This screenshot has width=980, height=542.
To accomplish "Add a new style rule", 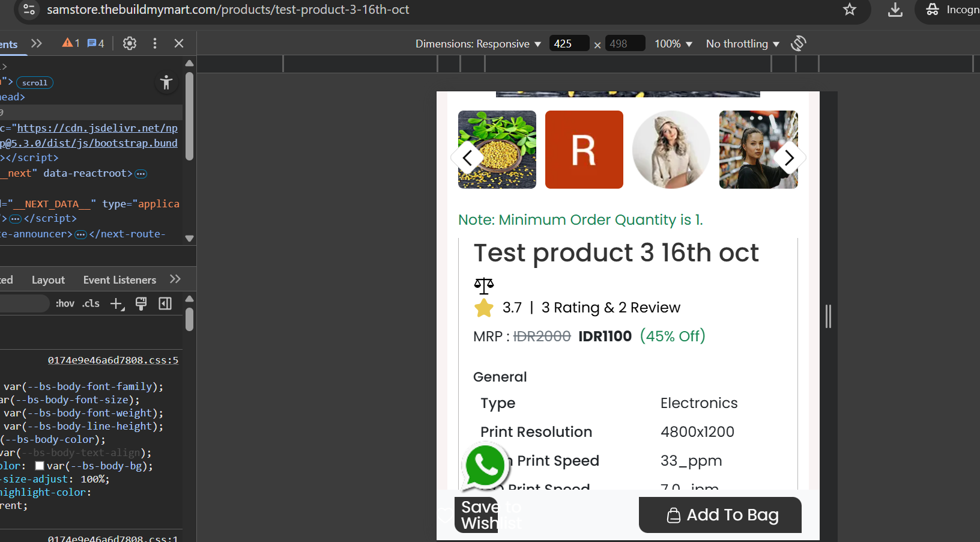I will coord(117,304).
